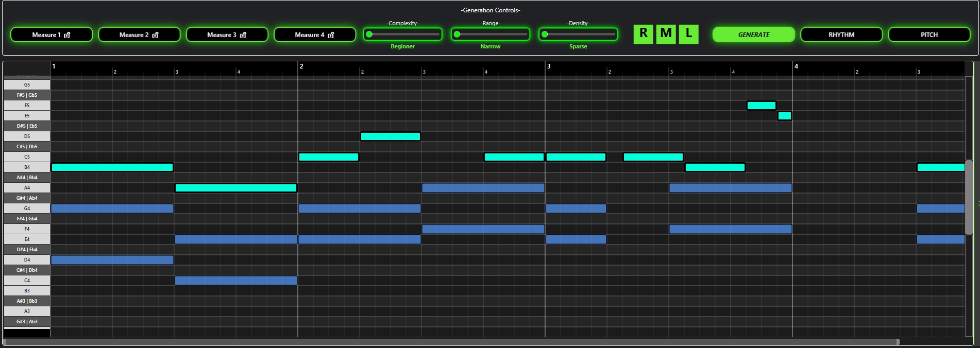Click the G4 piano key
Viewport: 980px width, 348px height.
27,208
